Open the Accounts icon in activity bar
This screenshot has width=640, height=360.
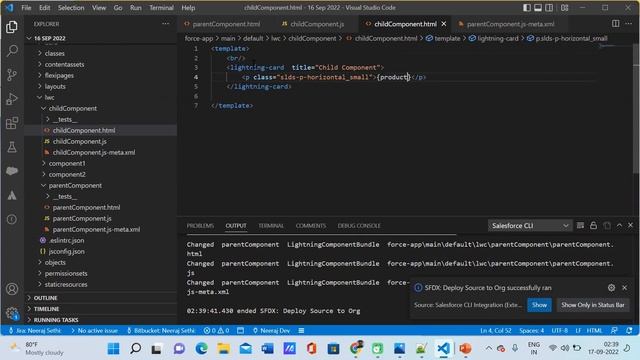pos(12,289)
